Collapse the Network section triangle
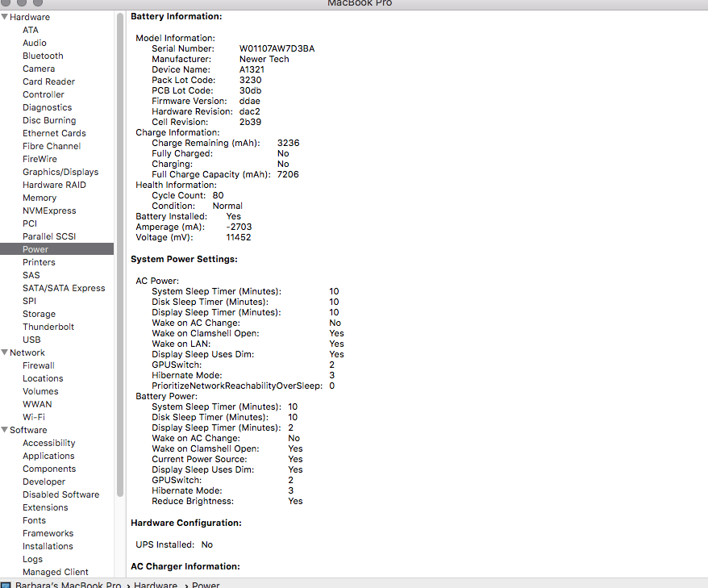Screen dimensions: 708x588 click(x=5, y=352)
